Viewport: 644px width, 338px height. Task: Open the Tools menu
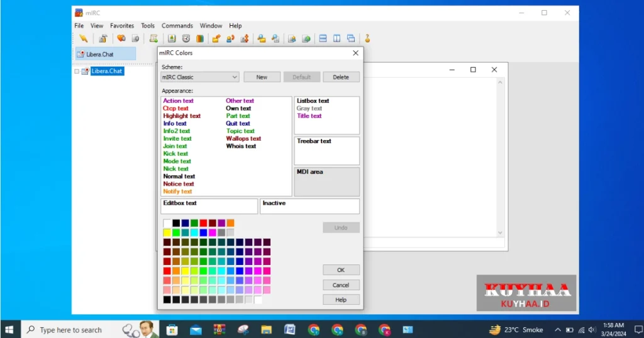coord(148,25)
